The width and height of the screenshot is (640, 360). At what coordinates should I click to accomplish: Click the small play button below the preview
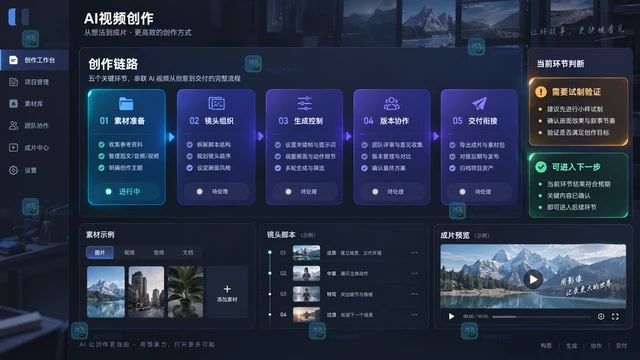[x=451, y=316]
